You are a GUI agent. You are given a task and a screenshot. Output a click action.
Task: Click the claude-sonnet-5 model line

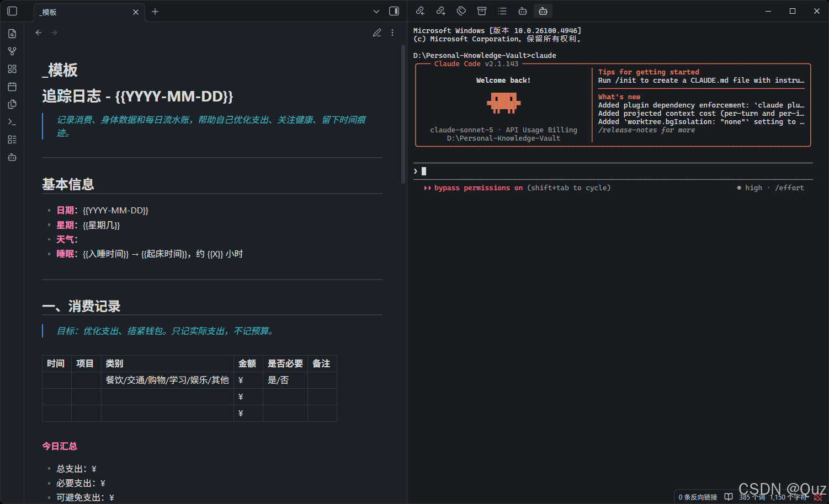(503, 130)
